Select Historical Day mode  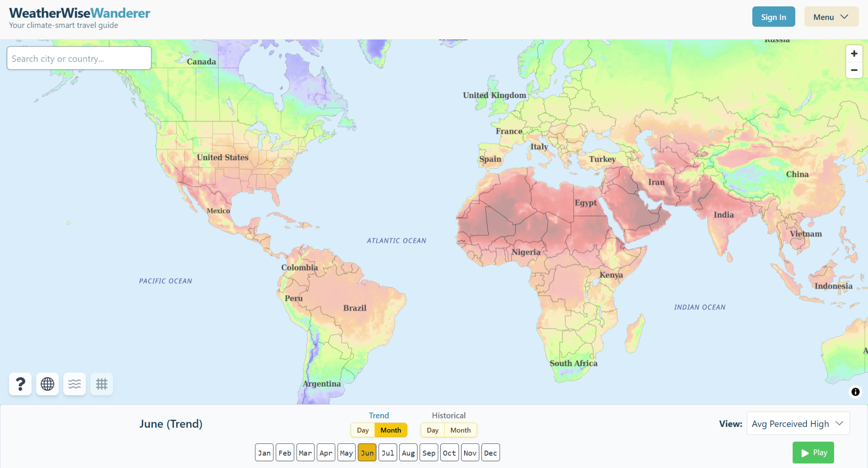pos(433,430)
